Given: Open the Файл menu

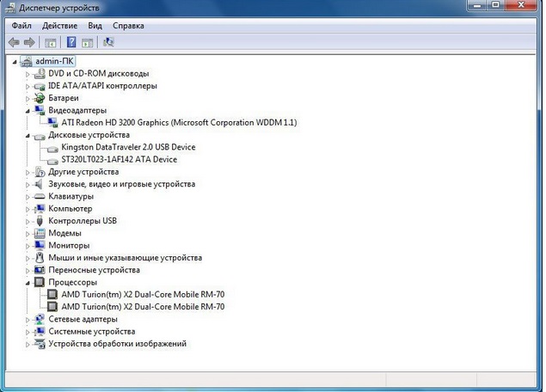Looking at the screenshot, I should (22, 26).
